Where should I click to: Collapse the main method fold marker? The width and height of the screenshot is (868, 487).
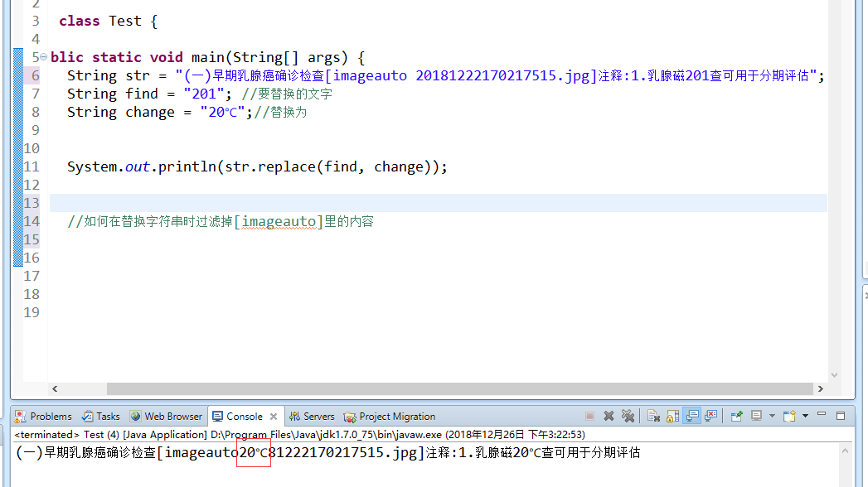(43, 56)
